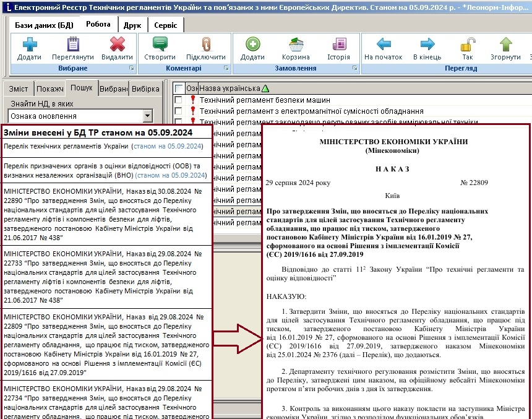The width and height of the screenshot is (532, 419).
Task: Click the Зміни внесені у БД ТР heading
Action: click(x=98, y=133)
